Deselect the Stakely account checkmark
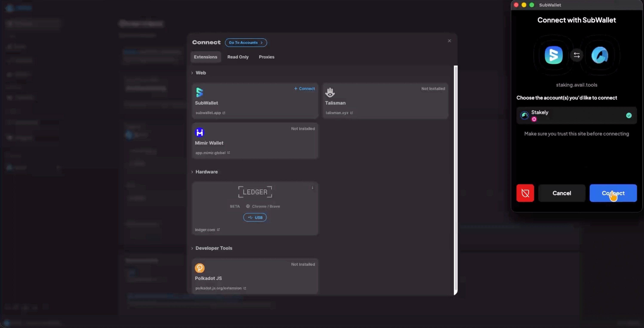The image size is (644, 328). (x=629, y=115)
